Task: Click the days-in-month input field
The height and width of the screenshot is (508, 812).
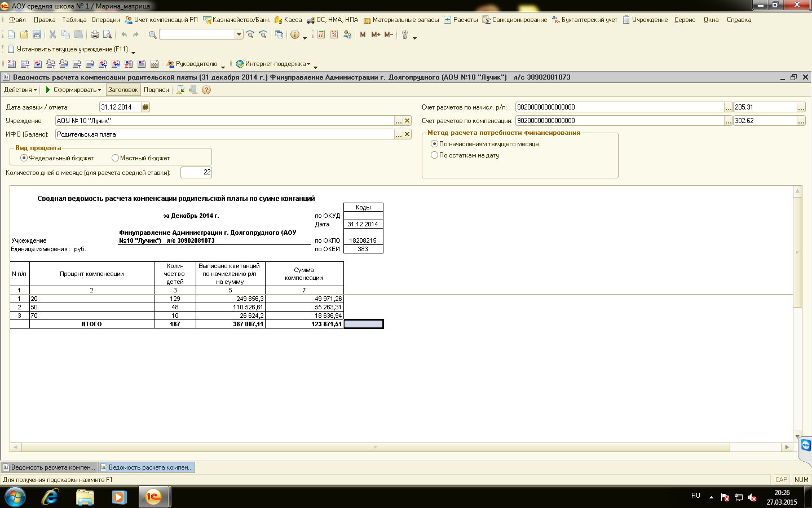Action: [196, 172]
